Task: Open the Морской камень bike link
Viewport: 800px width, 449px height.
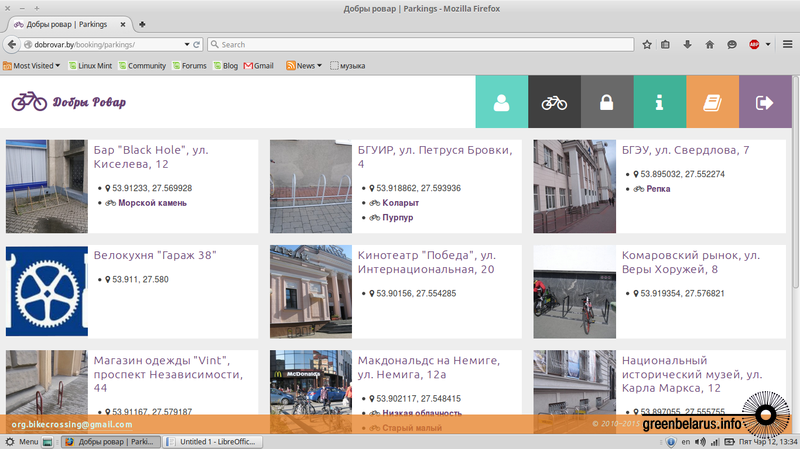Action: [x=153, y=203]
